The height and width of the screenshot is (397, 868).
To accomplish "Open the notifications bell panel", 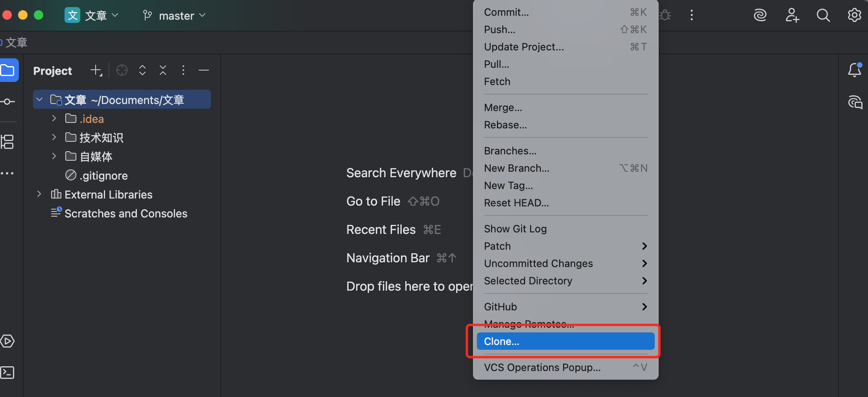I will tap(854, 70).
